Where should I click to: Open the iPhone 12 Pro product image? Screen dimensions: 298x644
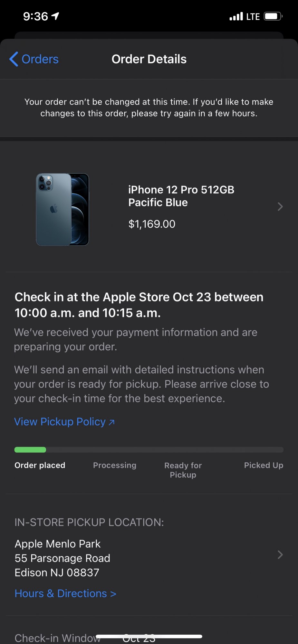(x=62, y=210)
